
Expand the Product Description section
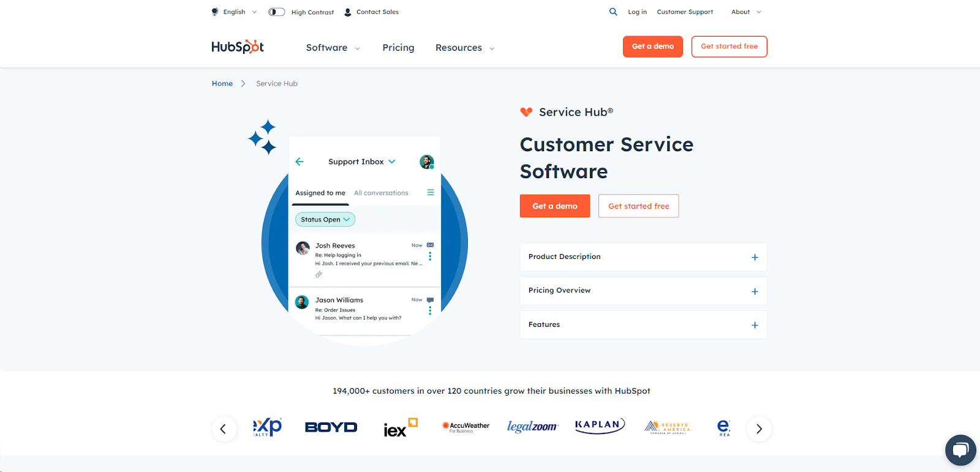click(x=643, y=257)
